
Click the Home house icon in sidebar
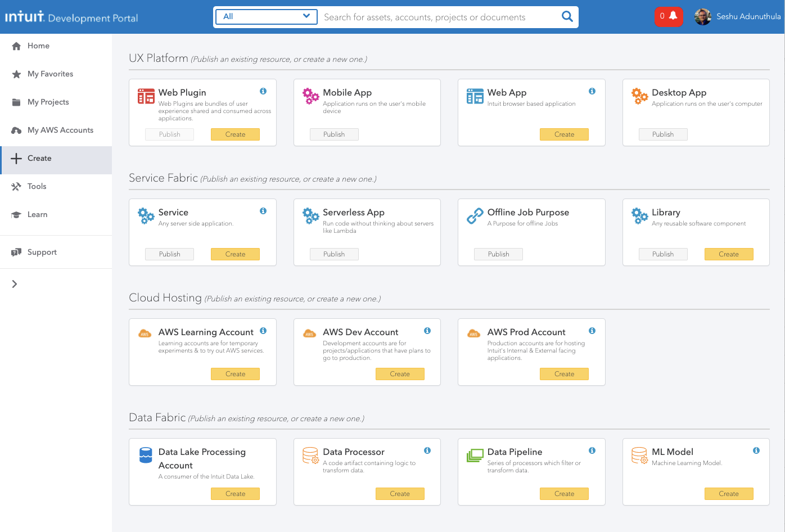(16, 46)
